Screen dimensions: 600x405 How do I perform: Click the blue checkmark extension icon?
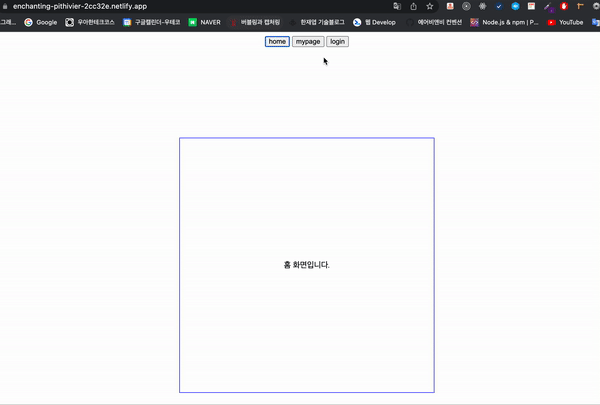(x=499, y=6)
